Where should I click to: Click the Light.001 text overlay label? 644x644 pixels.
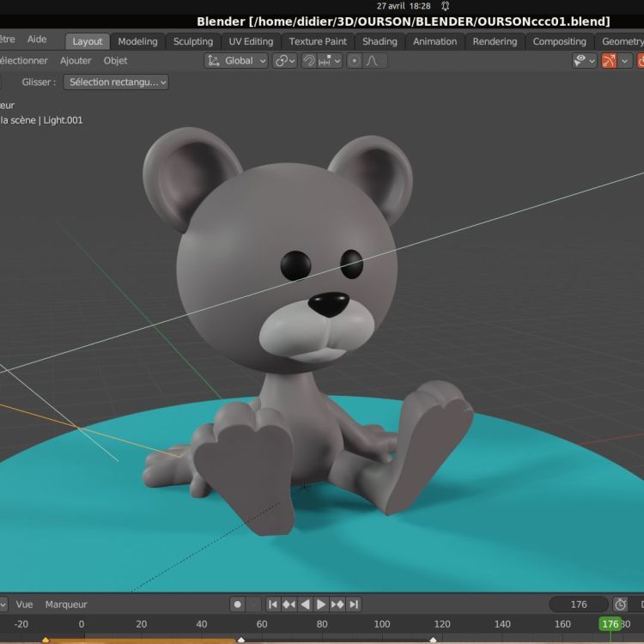point(63,120)
